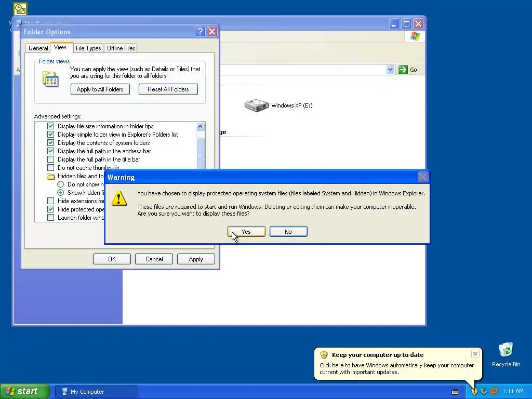This screenshot has width=532, height=399.
Task: Click My Computer taskbar button
Action: point(96,392)
